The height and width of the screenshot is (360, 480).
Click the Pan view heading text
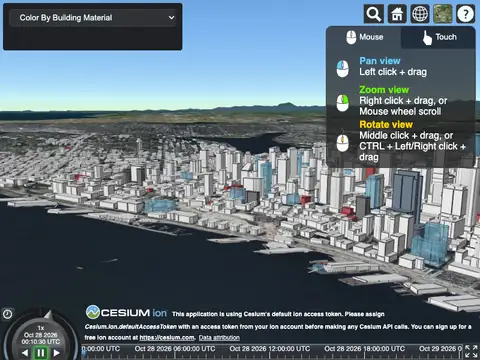[380, 61]
